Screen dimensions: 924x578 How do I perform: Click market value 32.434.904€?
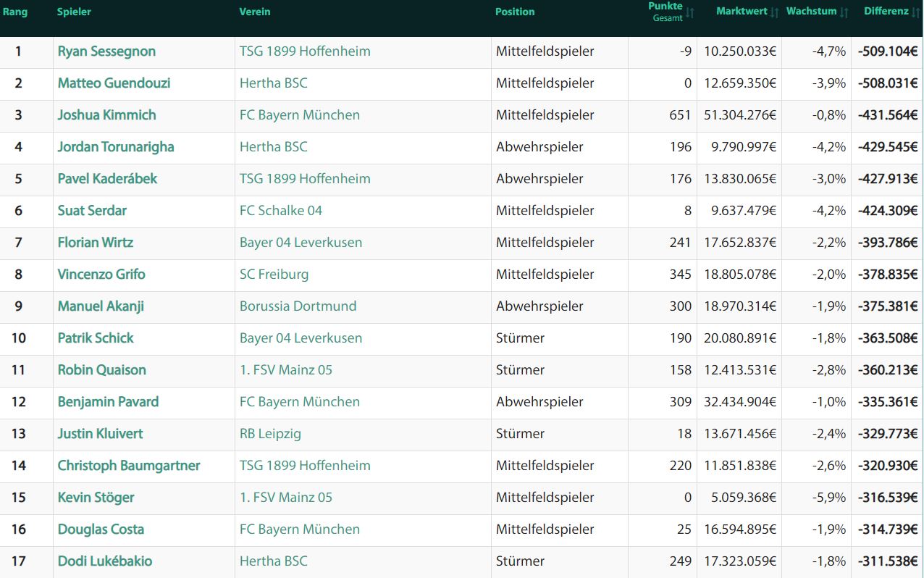[740, 402]
